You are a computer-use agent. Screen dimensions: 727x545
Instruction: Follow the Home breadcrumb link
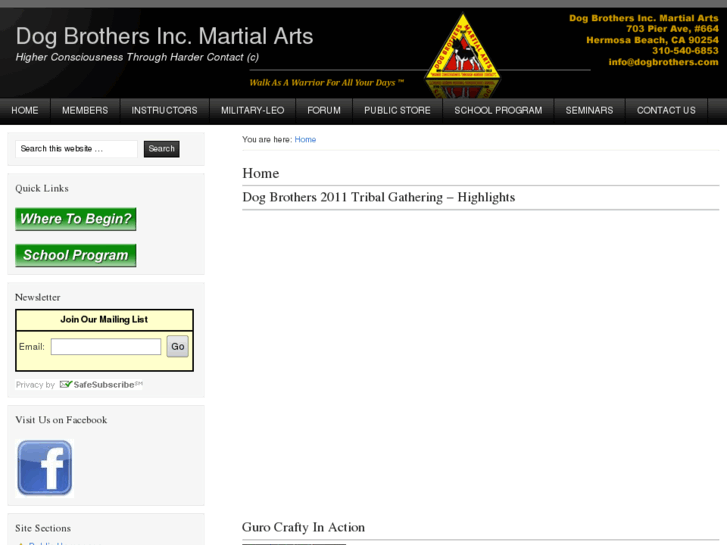[x=305, y=140]
